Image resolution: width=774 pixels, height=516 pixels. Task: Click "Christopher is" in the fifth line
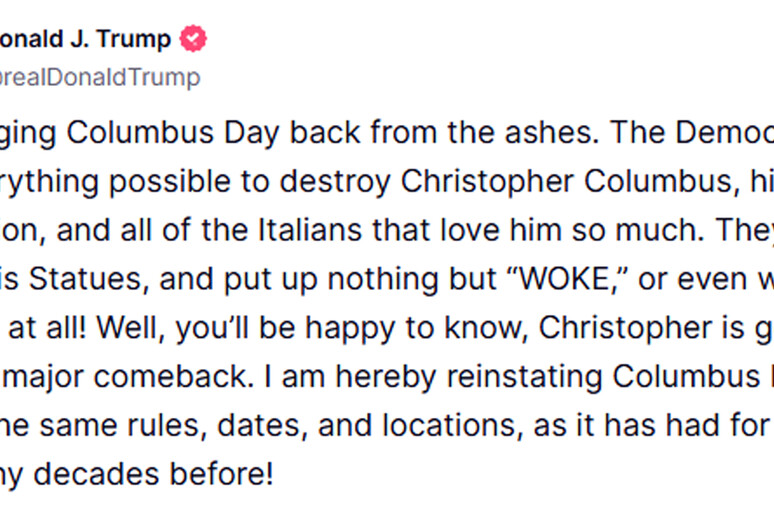tap(641, 328)
